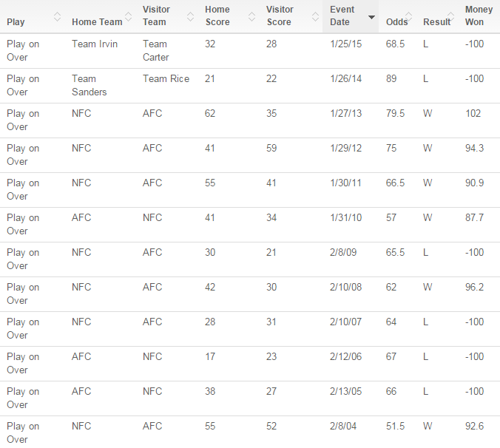Click the 94.3 money won value
500x448 pixels.
(474, 148)
